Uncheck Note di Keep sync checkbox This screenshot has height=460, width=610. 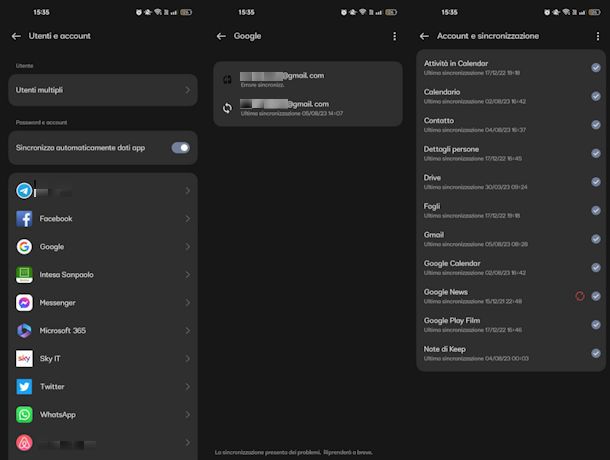(596, 353)
